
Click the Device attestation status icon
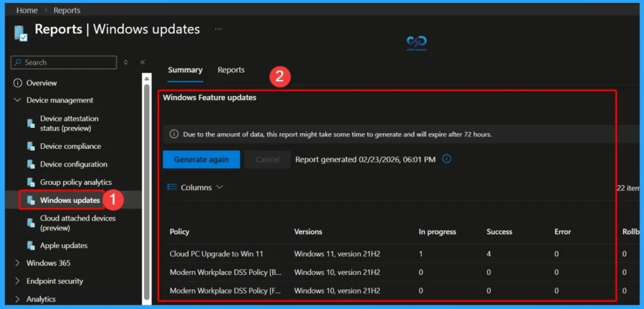point(31,124)
